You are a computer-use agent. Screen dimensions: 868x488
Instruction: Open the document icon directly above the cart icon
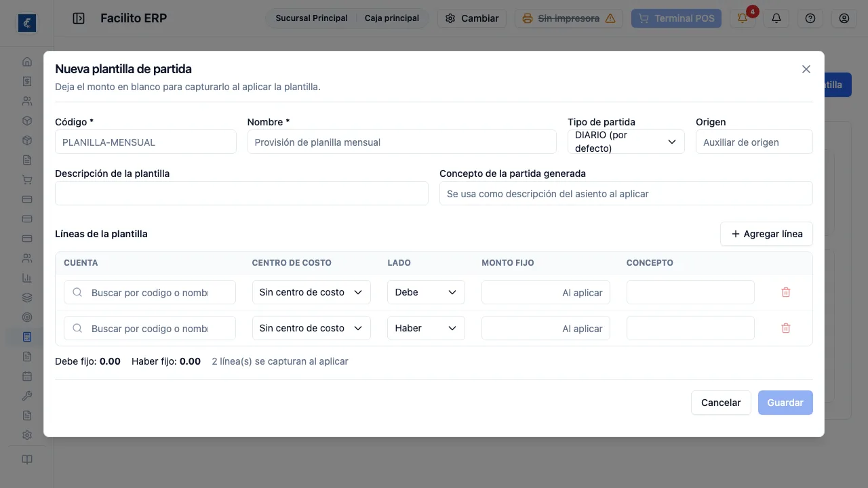(x=27, y=160)
